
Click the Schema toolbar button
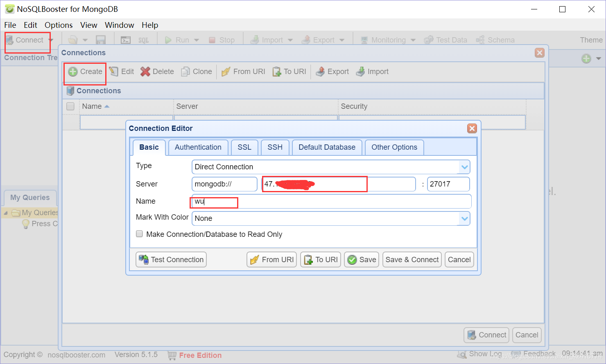tap(495, 40)
